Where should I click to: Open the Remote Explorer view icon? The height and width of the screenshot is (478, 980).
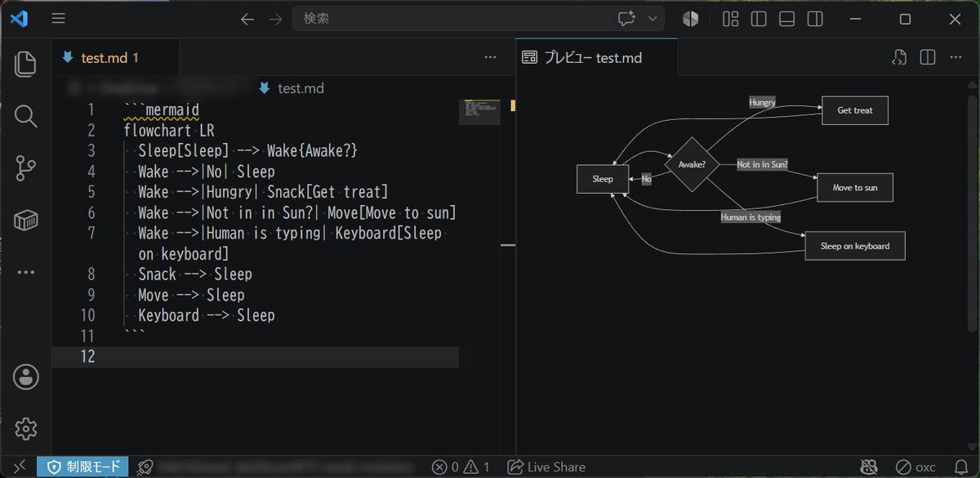click(x=25, y=221)
